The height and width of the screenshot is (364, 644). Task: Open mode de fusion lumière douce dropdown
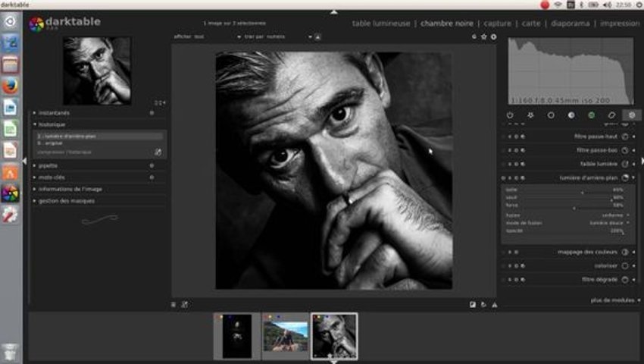[x=567, y=223]
